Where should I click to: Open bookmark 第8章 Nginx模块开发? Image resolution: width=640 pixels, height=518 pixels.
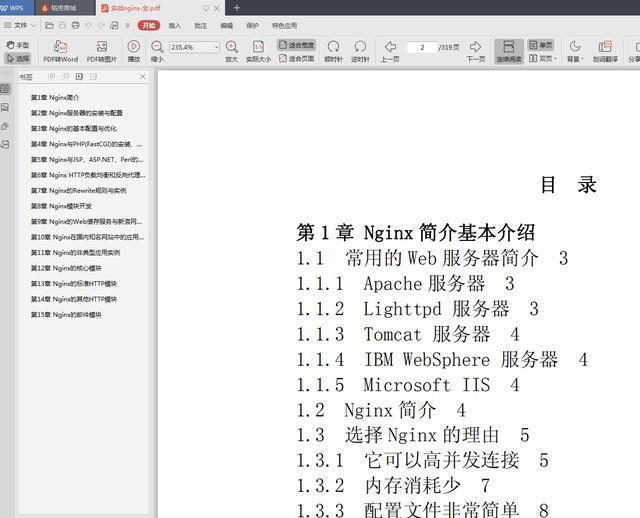[61, 206]
